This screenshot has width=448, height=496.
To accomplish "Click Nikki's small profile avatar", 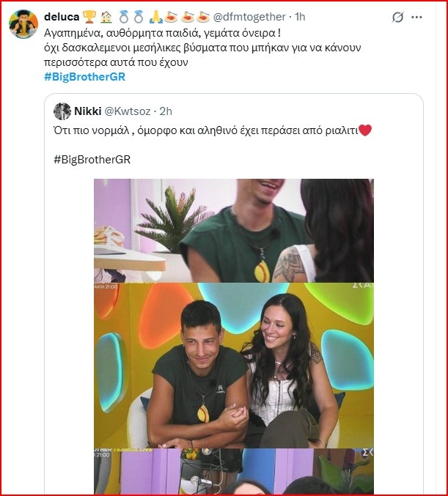I will click(x=62, y=111).
